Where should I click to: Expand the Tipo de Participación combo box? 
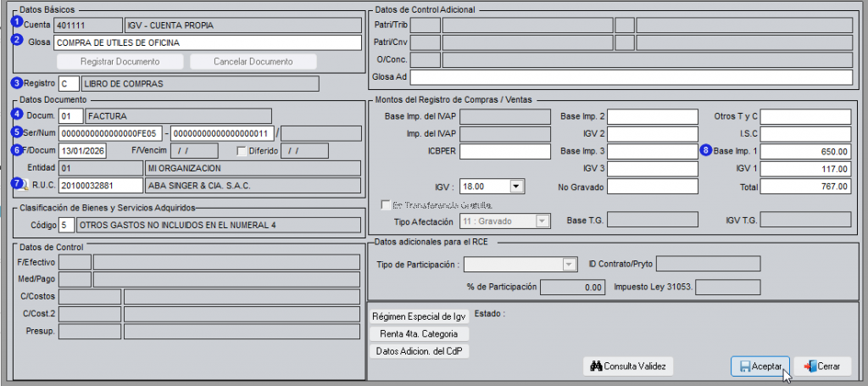coord(569,265)
